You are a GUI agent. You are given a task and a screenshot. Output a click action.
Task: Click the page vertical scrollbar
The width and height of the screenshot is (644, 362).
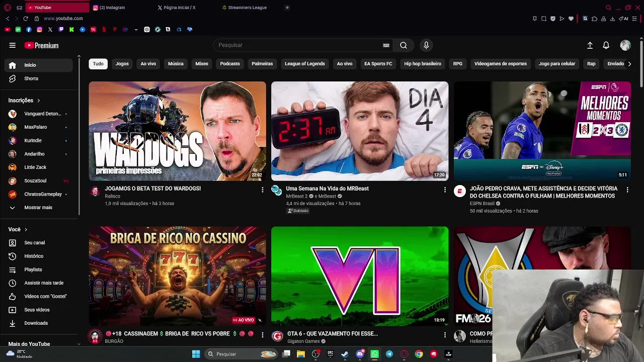click(641, 65)
